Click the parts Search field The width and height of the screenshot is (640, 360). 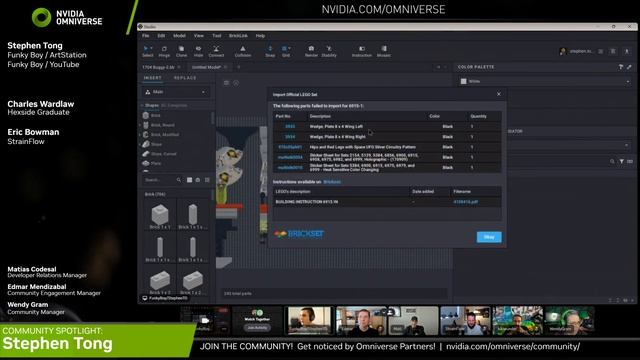click(159, 180)
